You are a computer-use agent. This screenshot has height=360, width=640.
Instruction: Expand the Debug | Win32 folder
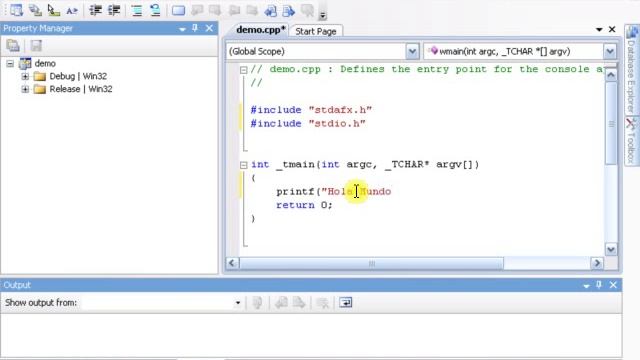click(x=25, y=76)
